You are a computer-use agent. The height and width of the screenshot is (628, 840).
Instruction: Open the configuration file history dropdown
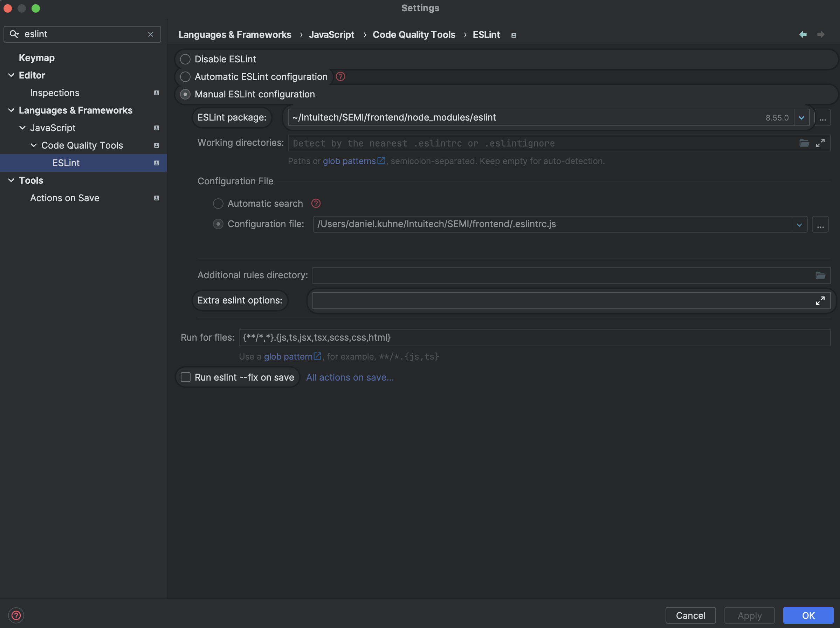[x=799, y=224]
